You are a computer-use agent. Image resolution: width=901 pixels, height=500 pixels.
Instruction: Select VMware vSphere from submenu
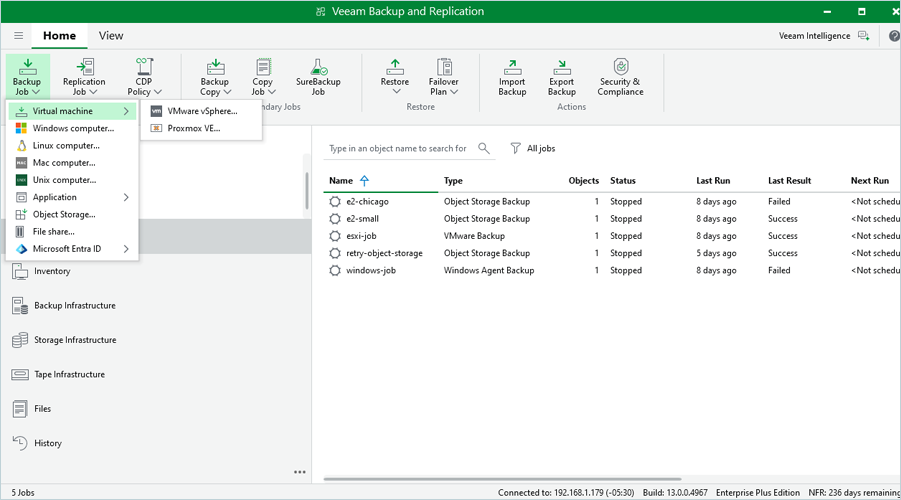(x=202, y=111)
